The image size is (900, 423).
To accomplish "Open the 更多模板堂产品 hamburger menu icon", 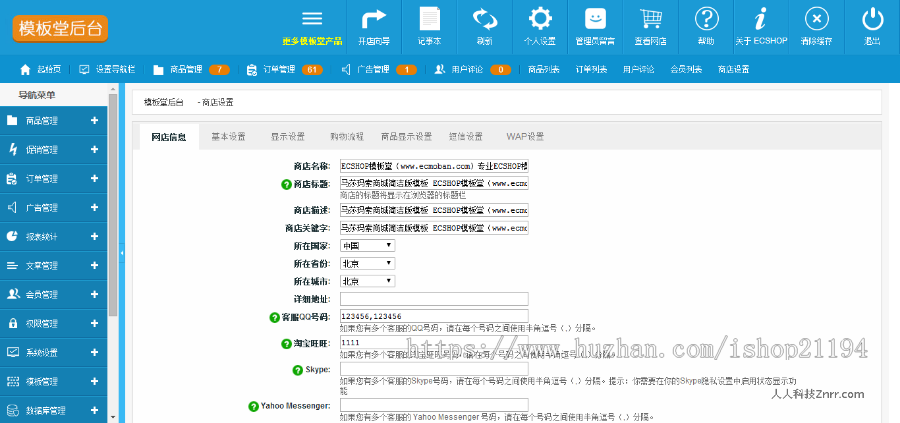I will [x=312, y=18].
